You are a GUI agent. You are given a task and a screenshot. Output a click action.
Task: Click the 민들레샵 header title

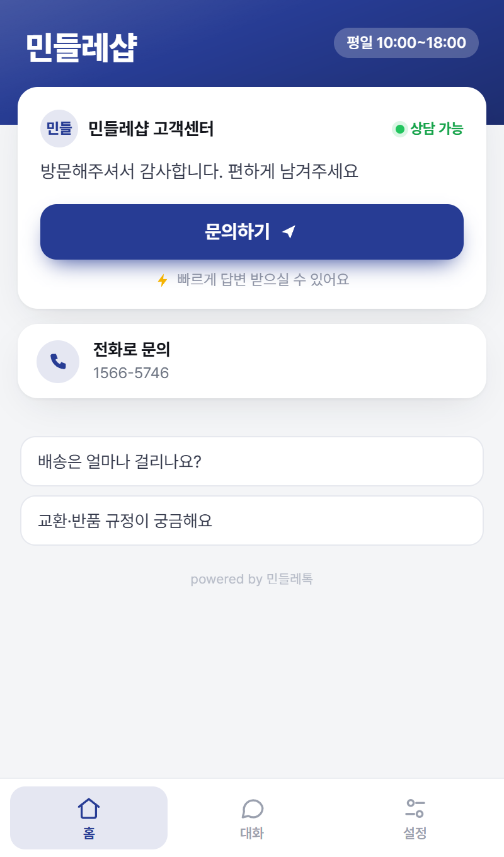pos(81,48)
